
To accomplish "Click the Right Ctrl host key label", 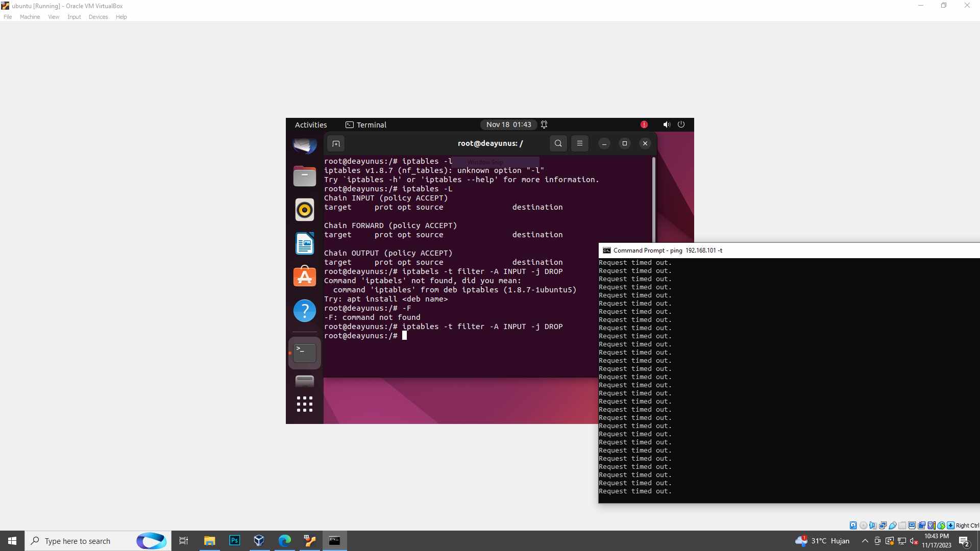I will [967, 525].
